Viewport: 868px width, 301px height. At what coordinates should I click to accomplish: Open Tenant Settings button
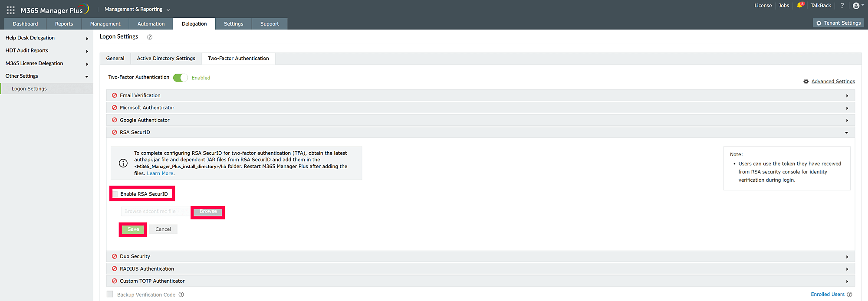838,23
